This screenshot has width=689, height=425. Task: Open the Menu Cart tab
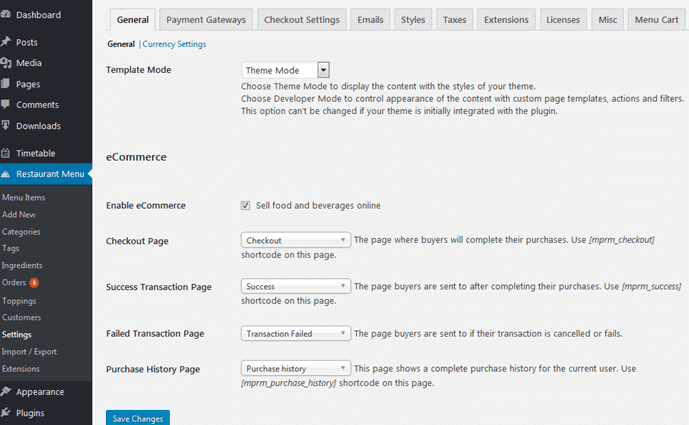tap(657, 19)
